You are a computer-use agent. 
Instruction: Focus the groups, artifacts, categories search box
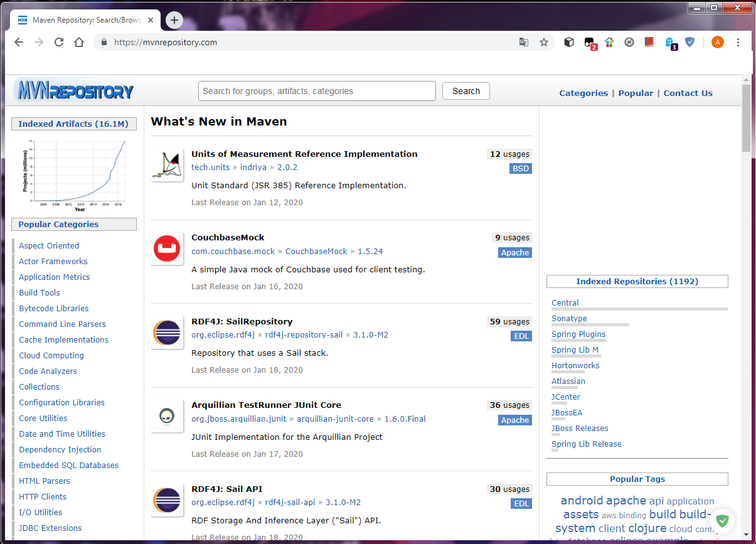[317, 91]
